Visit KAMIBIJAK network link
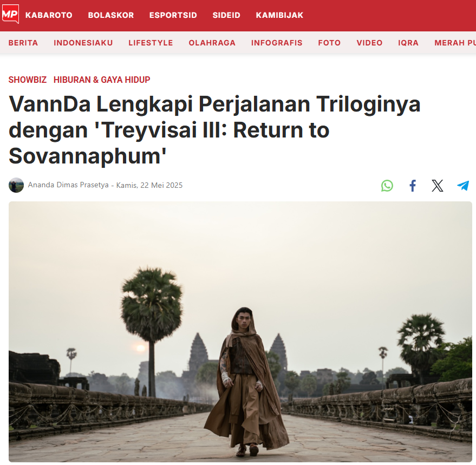This screenshot has width=476, height=465. [x=279, y=15]
